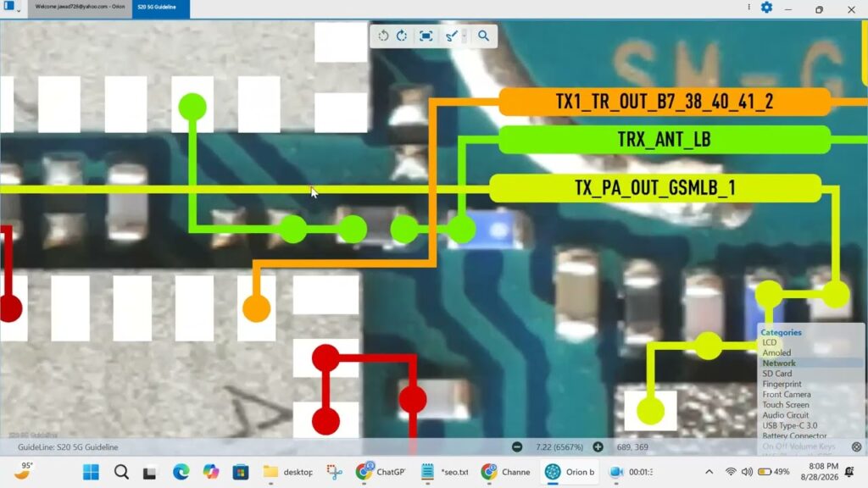Select the Fingerprint category

tap(782, 384)
